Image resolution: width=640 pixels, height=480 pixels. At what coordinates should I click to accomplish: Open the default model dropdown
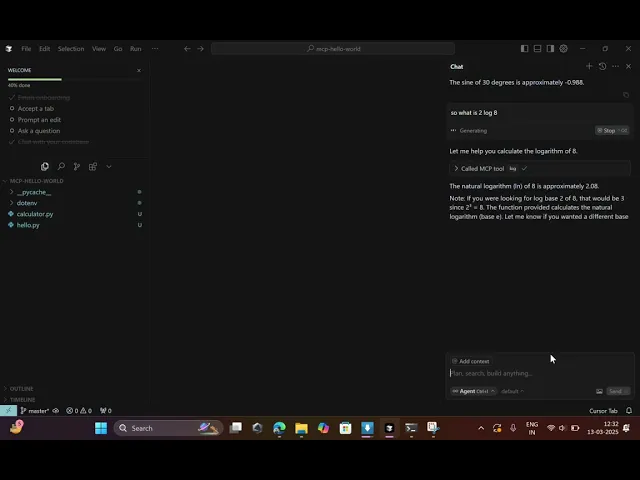(512, 391)
